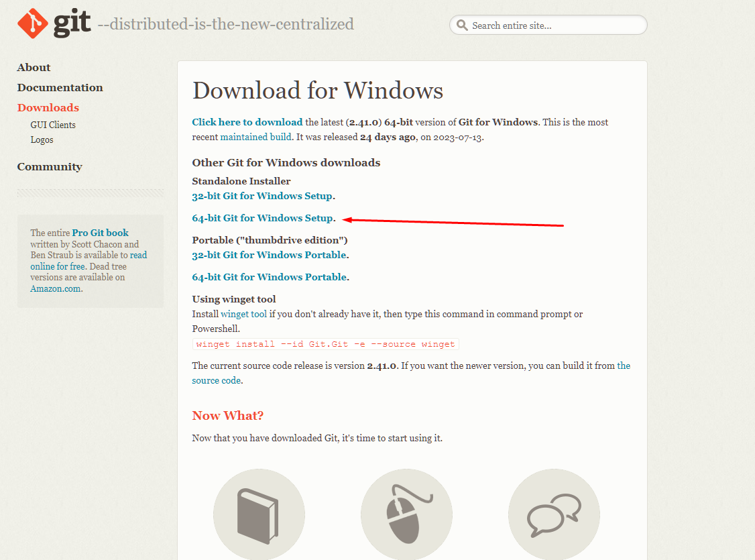Click the 'git' wordmark in header
Viewport: 755px width, 560px height.
72,23
